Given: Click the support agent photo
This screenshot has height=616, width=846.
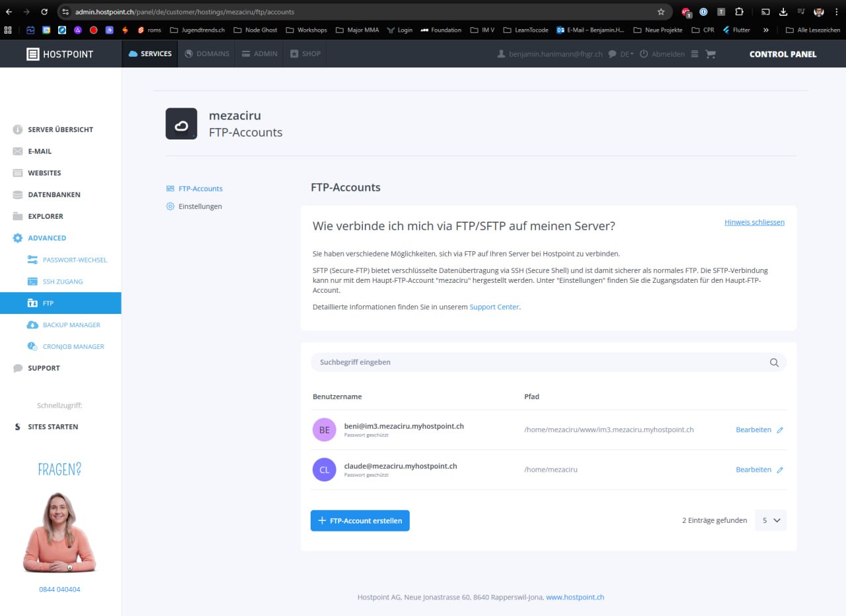Looking at the screenshot, I should [59, 532].
